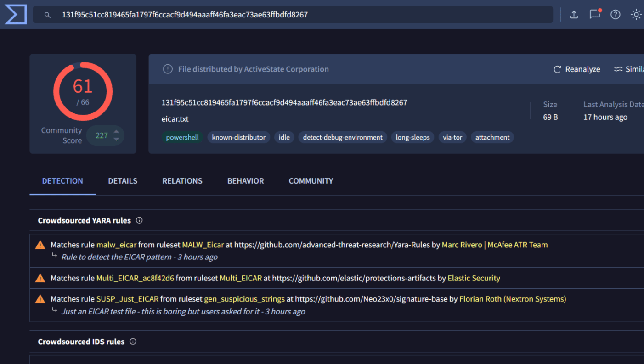Decrease community score with down arrow
644x364 pixels.
(116, 139)
